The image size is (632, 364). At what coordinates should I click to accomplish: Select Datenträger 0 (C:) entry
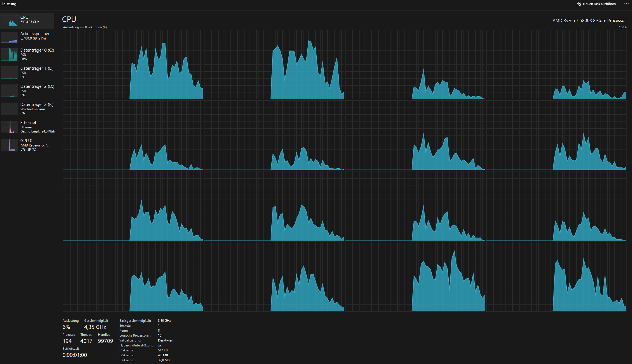37,50
